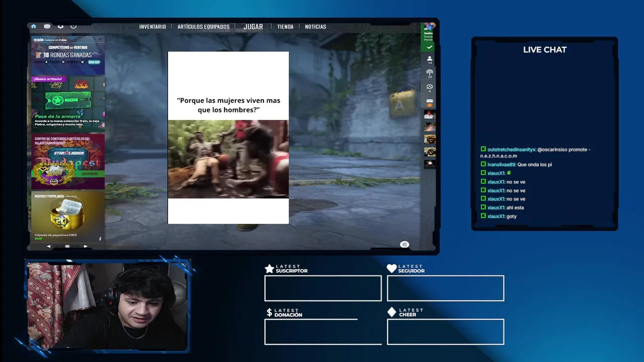The width and height of the screenshot is (644, 362).
Task: Select the fifth friend avatar in sidebar
Action: click(x=429, y=164)
